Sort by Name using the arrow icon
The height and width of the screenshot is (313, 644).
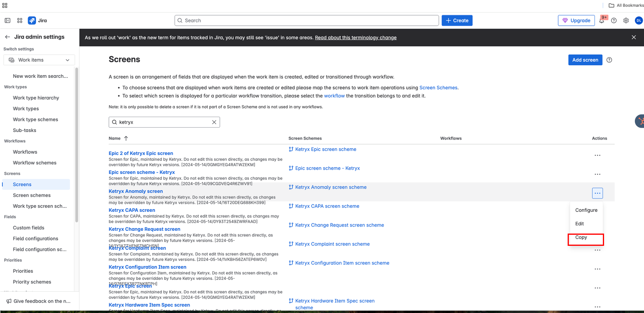(126, 138)
